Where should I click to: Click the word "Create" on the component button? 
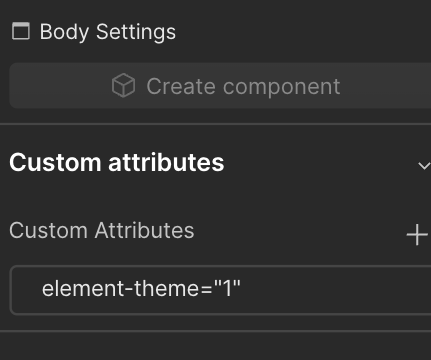click(x=181, y=86)
